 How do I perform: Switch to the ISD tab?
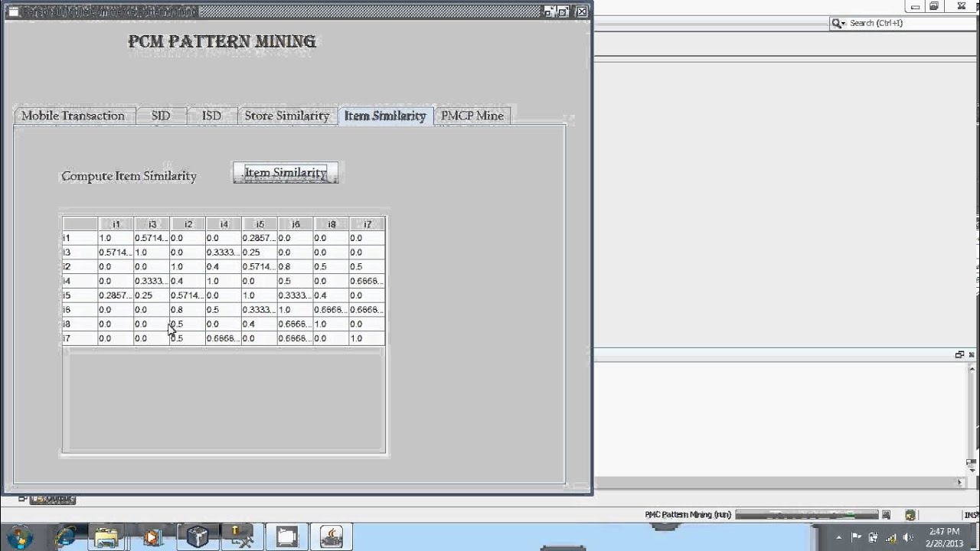tap(211, 116)
